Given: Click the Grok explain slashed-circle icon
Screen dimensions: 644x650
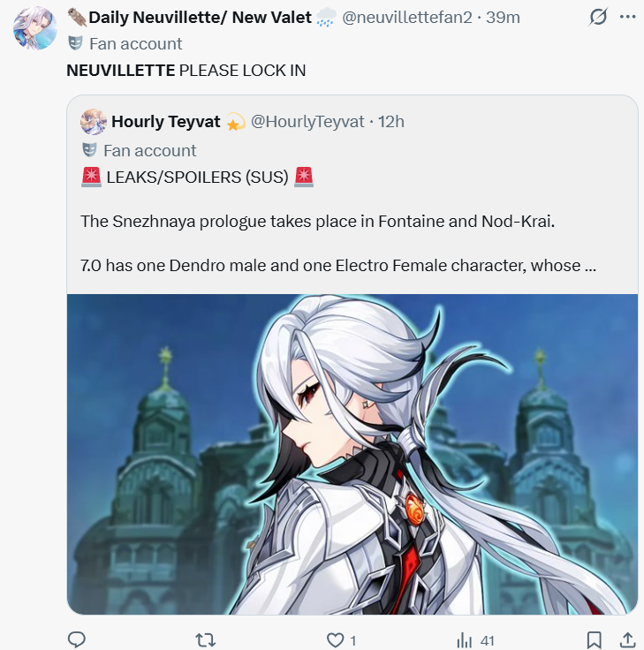Looking at the screenshot, I should (598, 17).
